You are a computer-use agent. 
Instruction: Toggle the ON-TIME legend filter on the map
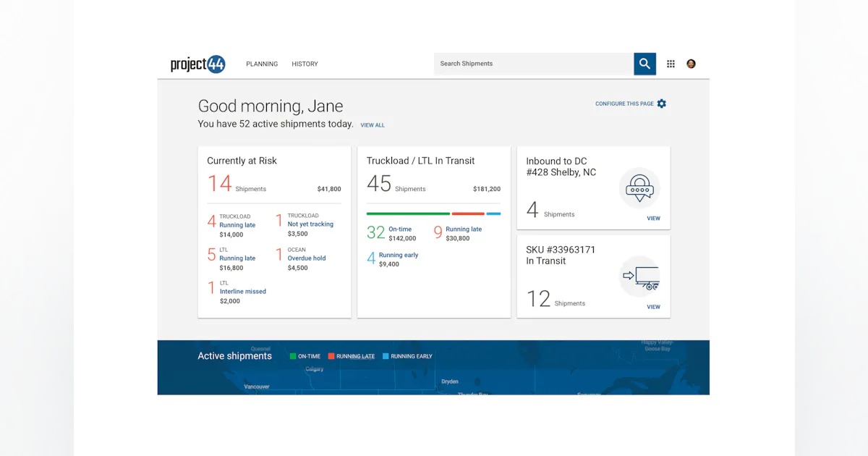pyautogui.click(x=305, y=356)
